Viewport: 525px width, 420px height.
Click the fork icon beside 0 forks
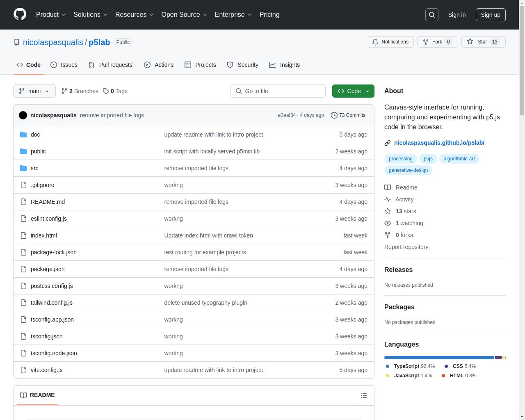click(388, 235)
